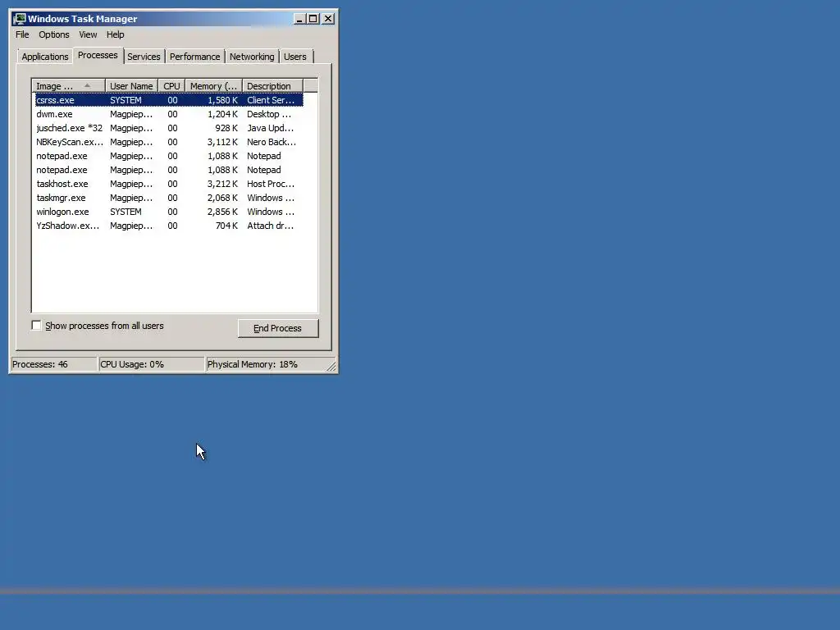840x630 pixels.
Task: Click the Desktop ... description cell
Action: (269, 114)
